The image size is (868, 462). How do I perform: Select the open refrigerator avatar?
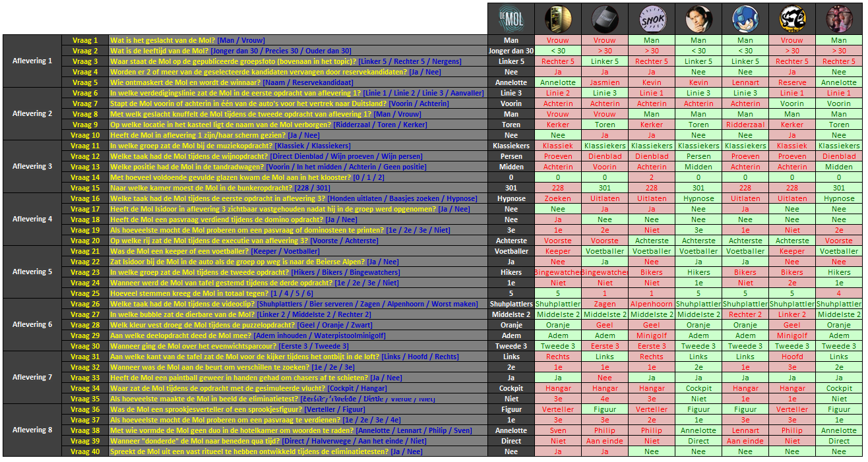click(x=557, y=19)
